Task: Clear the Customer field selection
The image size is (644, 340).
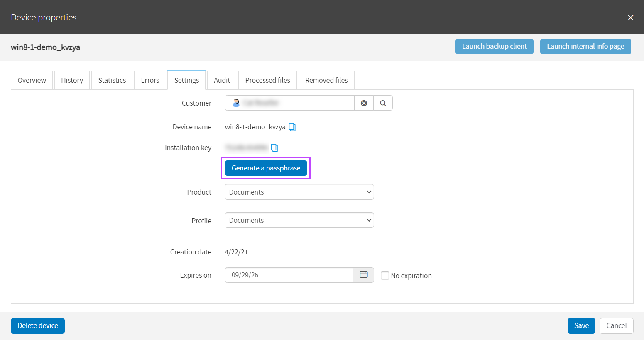Action: 364,103
